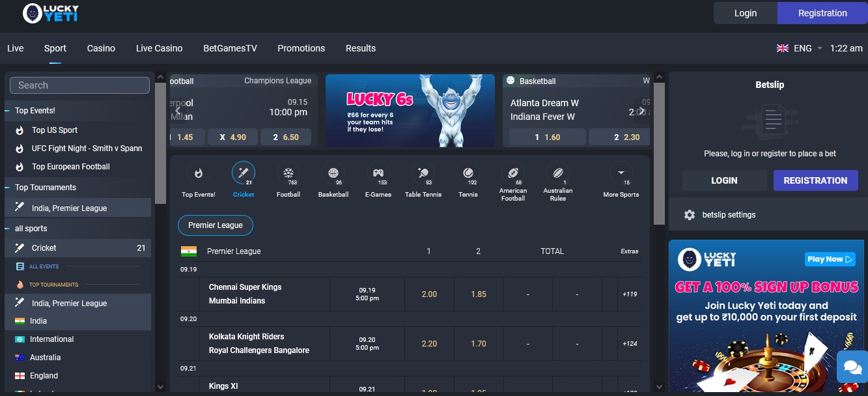
Task: Click the ALL EVENTS list icon
Action: point(20,266)
